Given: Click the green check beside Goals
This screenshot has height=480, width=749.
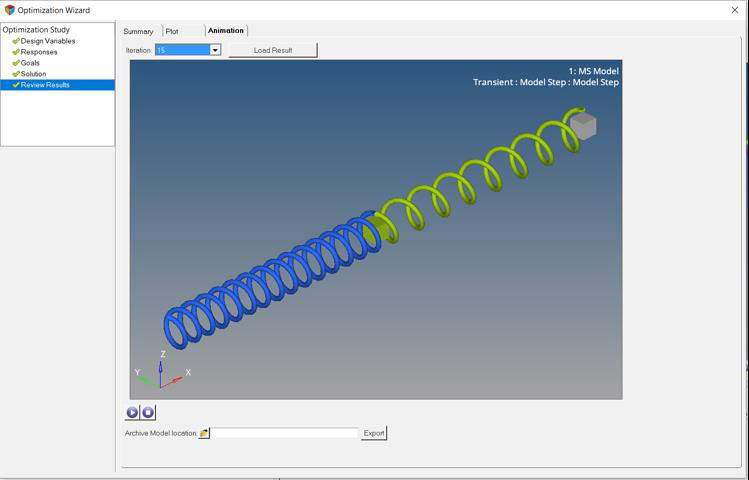Looking at the screenshot, I should pos(16,63).
